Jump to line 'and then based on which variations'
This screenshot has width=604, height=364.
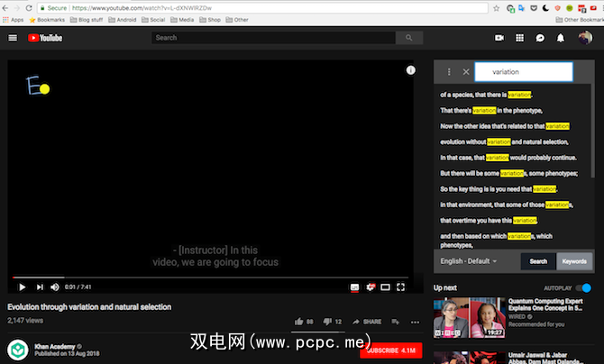click(x=496, y=241)
